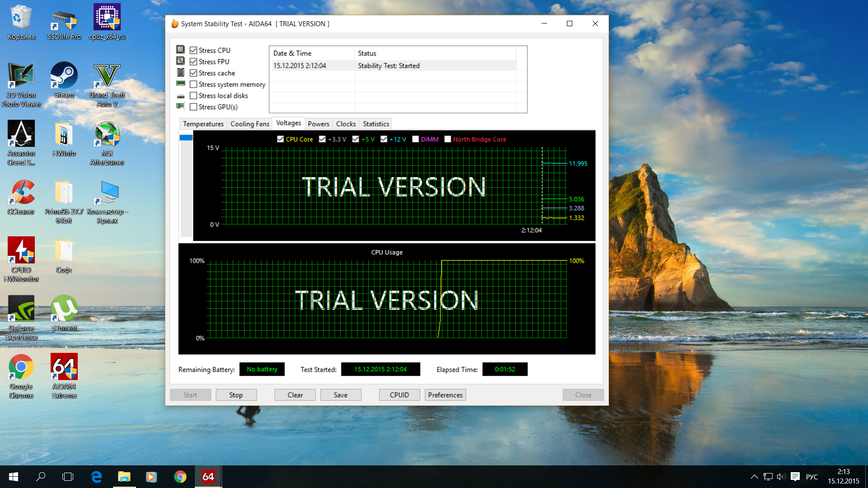The image size is (868, 488).
Task: Uncheck the Stress cache checkbox
Action: click(x=193, y=73)
